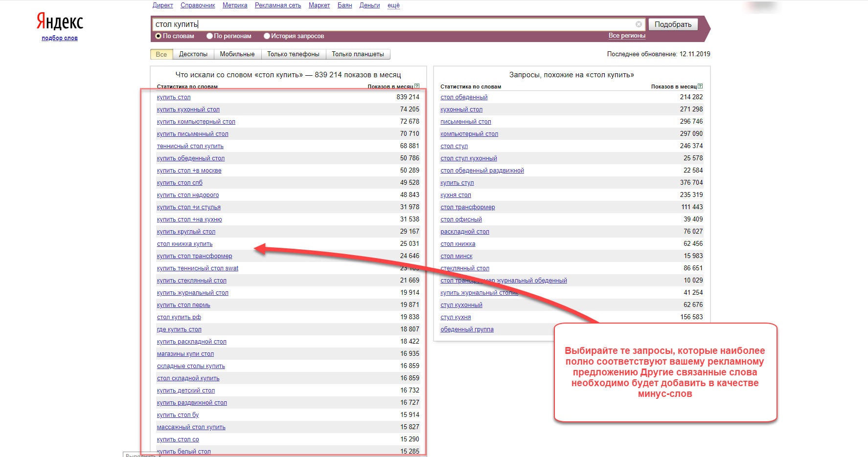Open query 'купить стол пермь'
This screenshot has height=457, width=868.
[x=183, y=305]
